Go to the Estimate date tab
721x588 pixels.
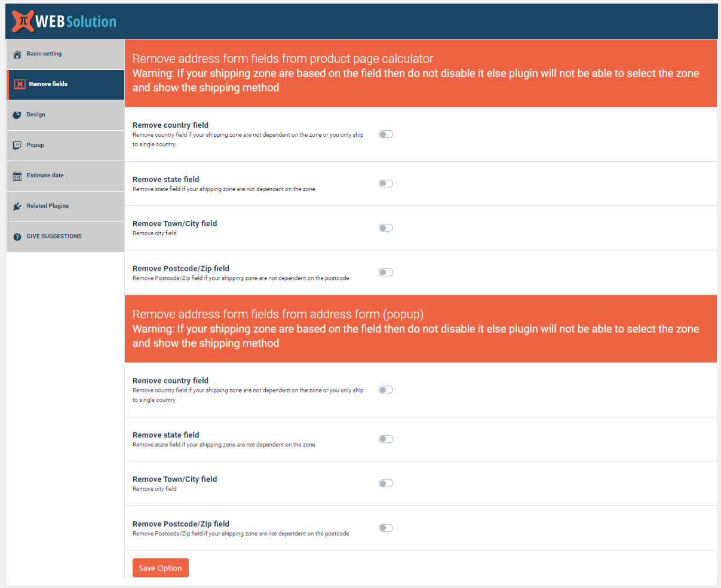(66, 176)
